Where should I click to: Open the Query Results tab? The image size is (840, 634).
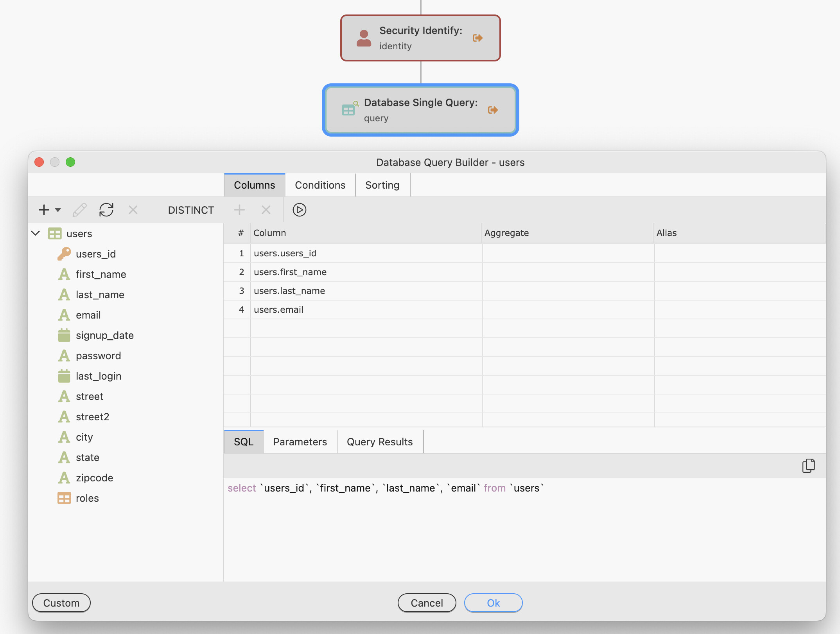click(380, 442)
